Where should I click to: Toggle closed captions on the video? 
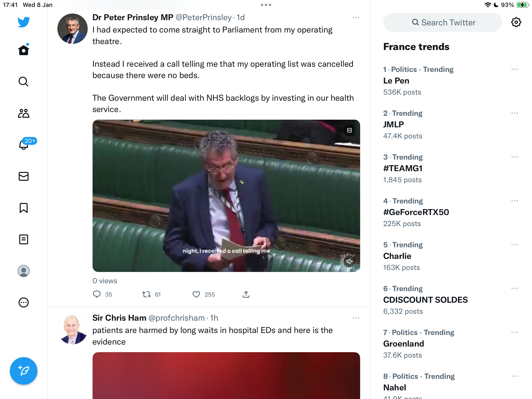tap(349, 130)
